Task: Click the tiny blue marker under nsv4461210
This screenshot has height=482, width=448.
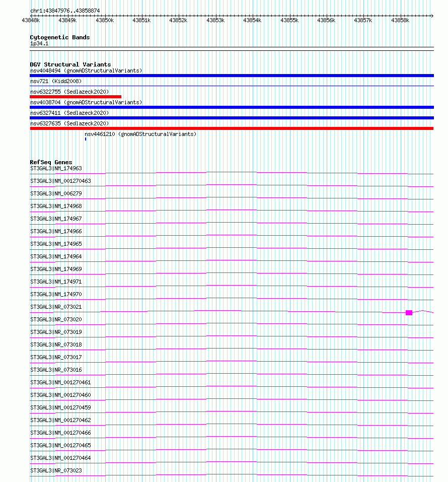Action: [86, 139]
